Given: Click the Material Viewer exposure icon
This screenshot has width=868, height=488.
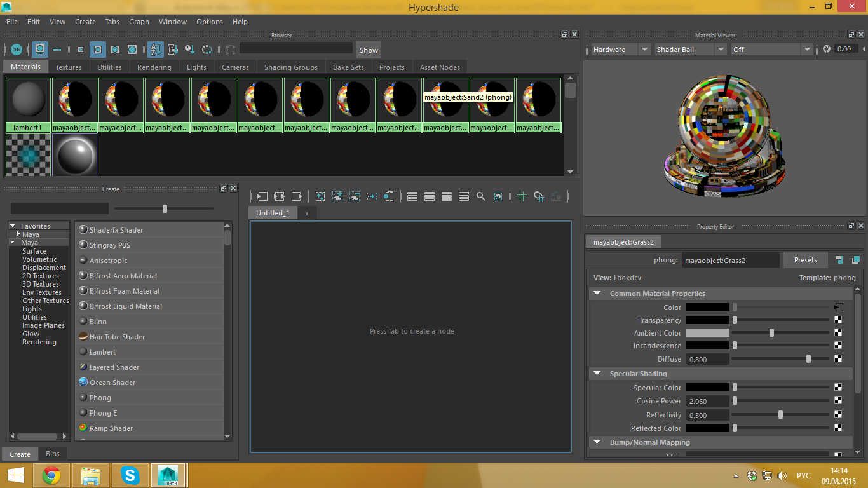Looking at the screenshot, I should click(x=827, y=49).
